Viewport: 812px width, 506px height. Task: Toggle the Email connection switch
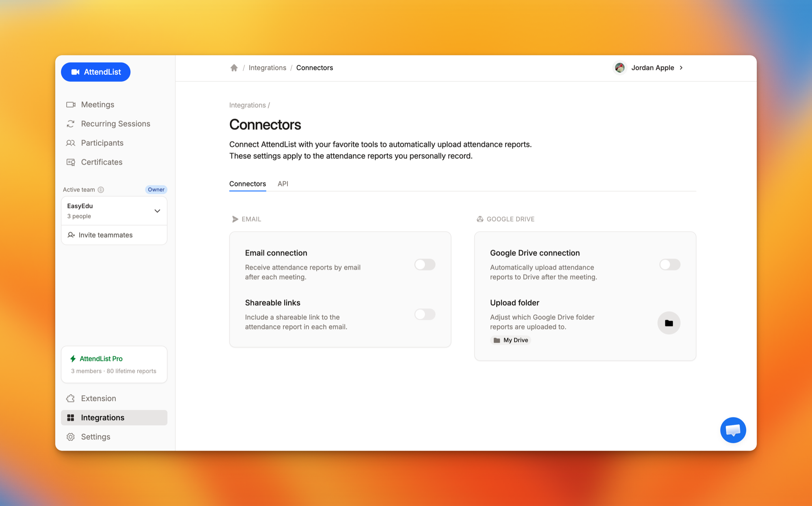click(425, 265)
